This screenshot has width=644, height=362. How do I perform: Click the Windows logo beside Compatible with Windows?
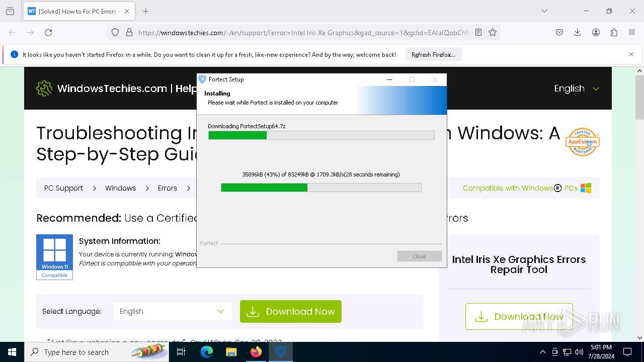click(x=586, y=188)
